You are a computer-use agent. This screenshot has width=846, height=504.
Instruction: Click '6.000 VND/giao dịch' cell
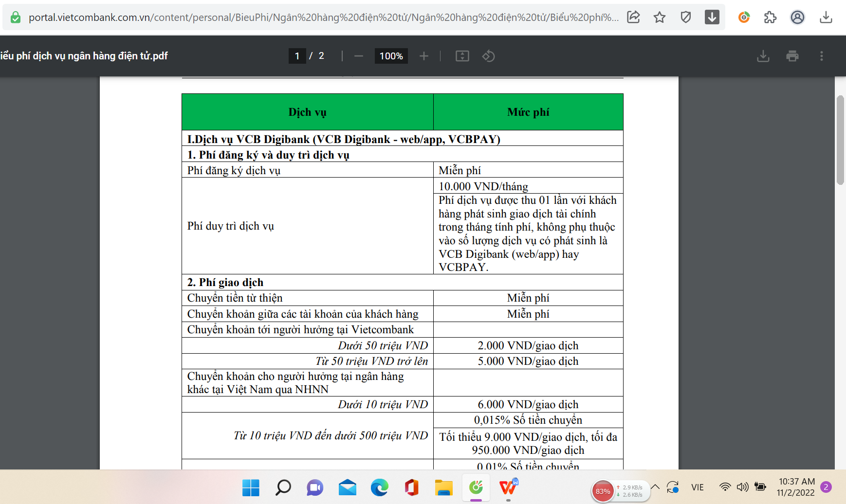coord(528,404)
